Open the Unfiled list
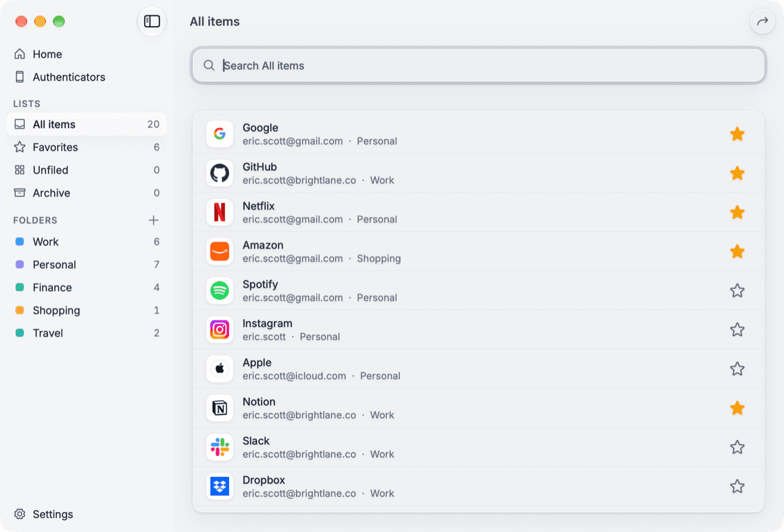The height and width of the screenshot is (532, 784). (86, 170)
